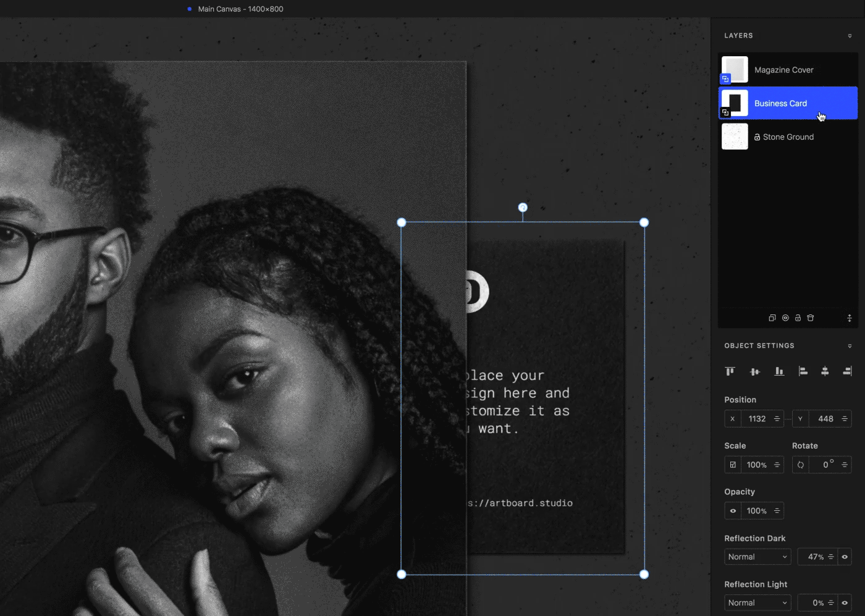Click the top-right selection corner handle

click(644, 222)
